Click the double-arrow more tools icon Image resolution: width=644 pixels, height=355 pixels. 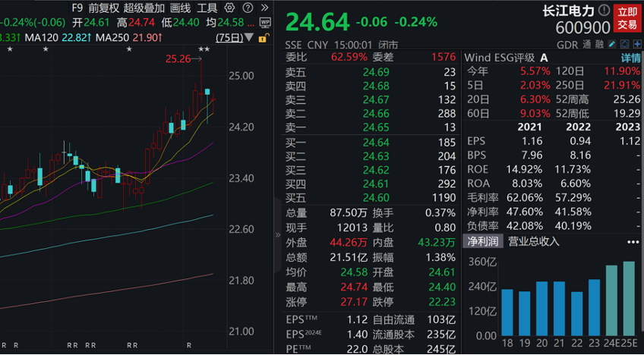point(264,8)
